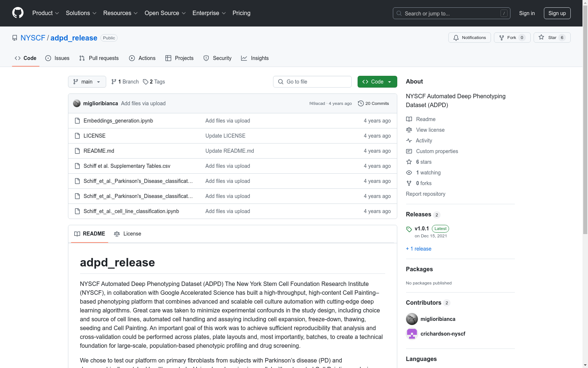Open the f49acad commit hash
This screenshot has width=588, height=368.
pos(317,103)
